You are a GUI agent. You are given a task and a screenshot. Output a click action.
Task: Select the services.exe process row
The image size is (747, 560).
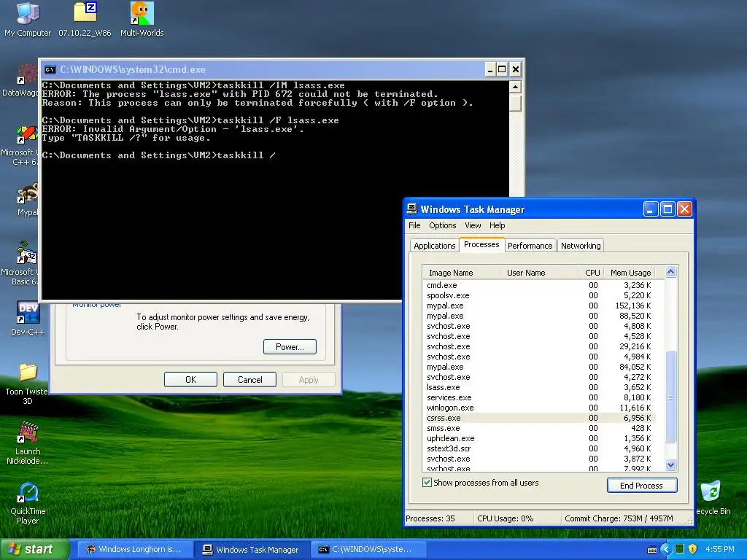[539, 397]
